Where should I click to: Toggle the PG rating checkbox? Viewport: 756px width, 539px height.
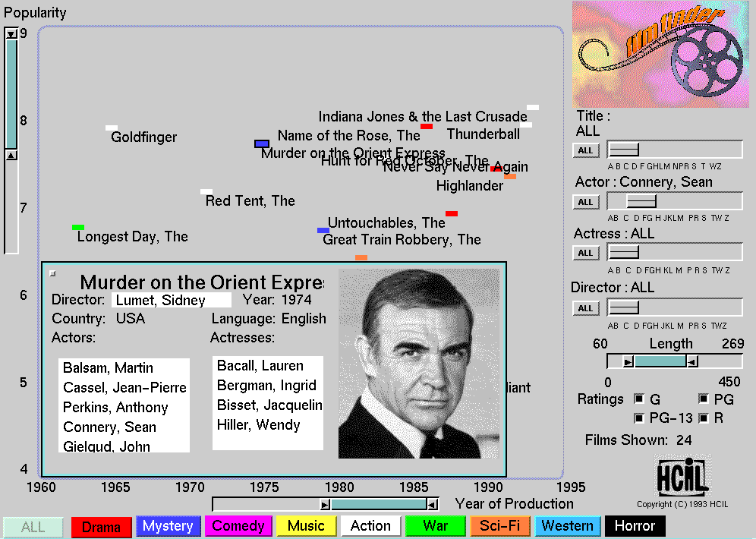pyautogui.click(x=704, y=399)
